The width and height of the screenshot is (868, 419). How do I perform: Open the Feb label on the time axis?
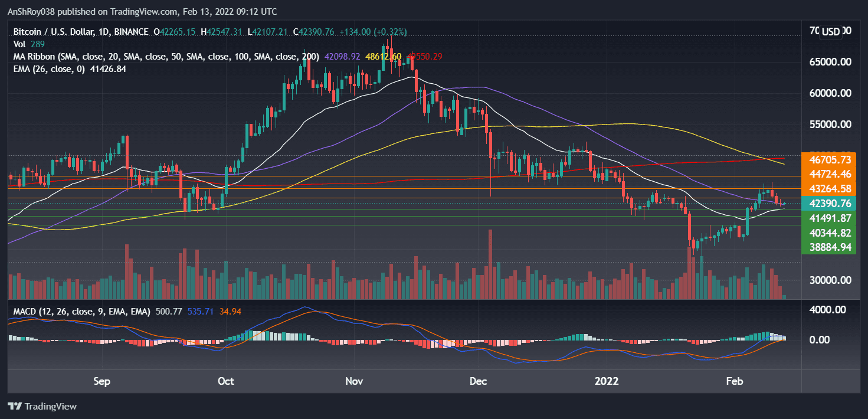734,381
